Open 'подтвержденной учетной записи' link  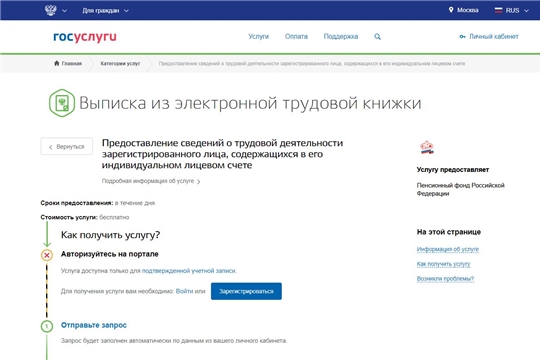(189, 271)
